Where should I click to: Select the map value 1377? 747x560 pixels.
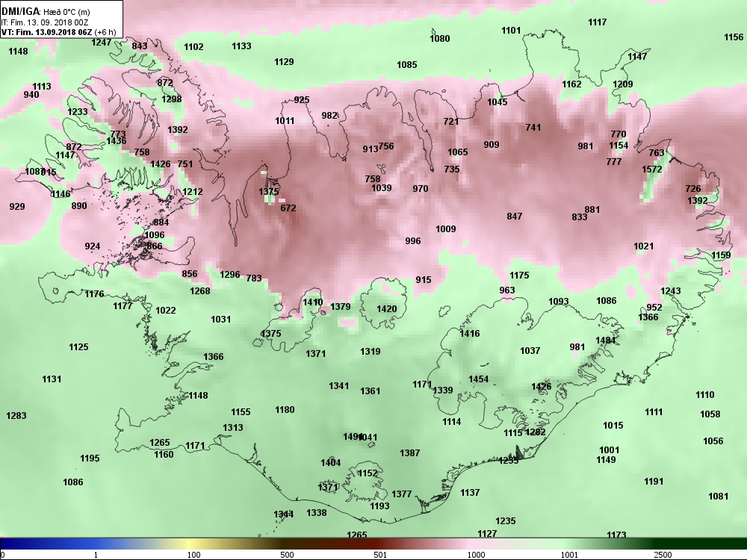(402, 494)
